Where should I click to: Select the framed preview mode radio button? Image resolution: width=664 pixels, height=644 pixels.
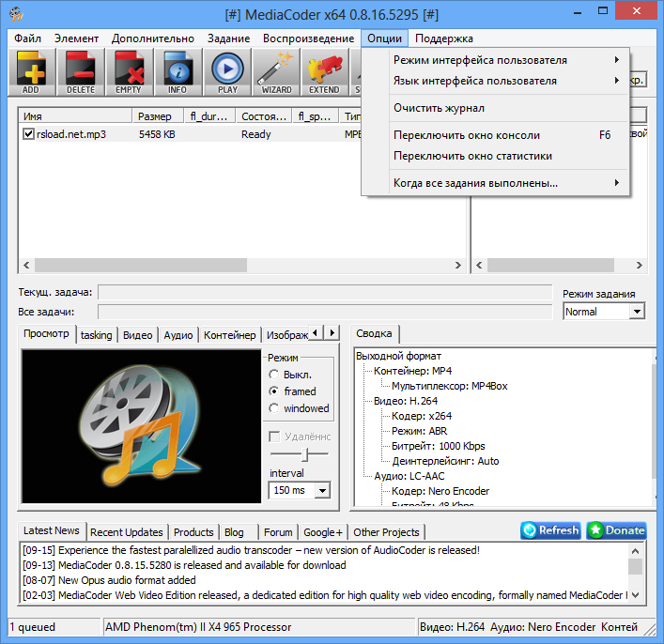pos(274,391)
